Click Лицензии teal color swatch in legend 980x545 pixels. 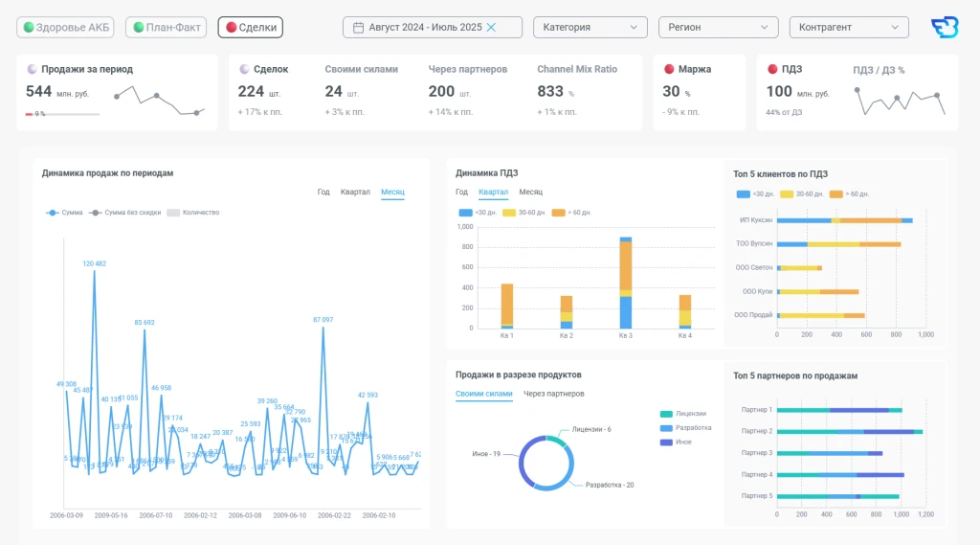[665, 413]
